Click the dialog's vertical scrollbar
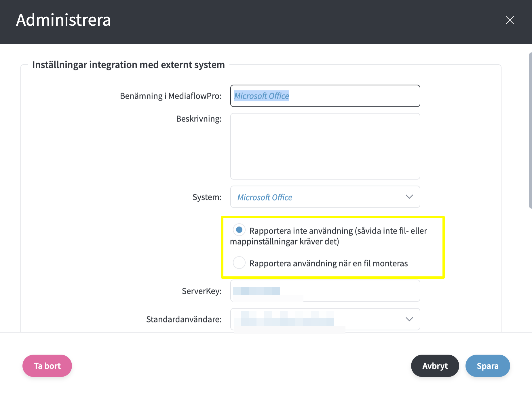 pyautogui.click(x=530, y=130)
